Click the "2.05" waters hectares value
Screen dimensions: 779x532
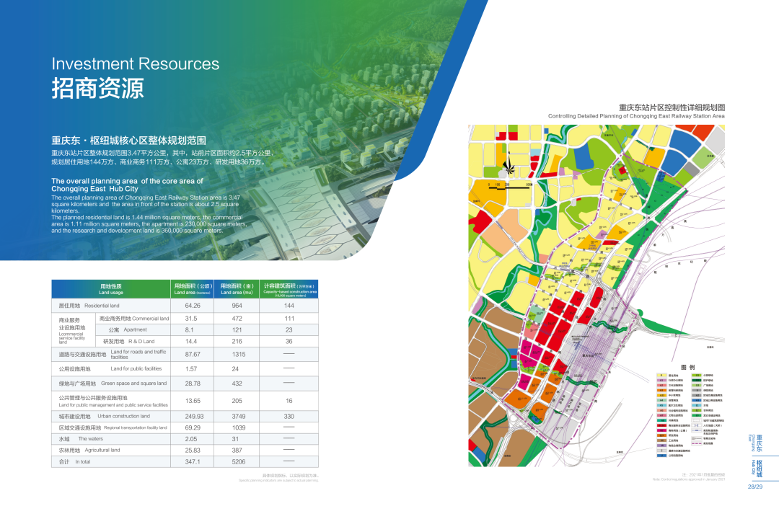click(191, 439)
